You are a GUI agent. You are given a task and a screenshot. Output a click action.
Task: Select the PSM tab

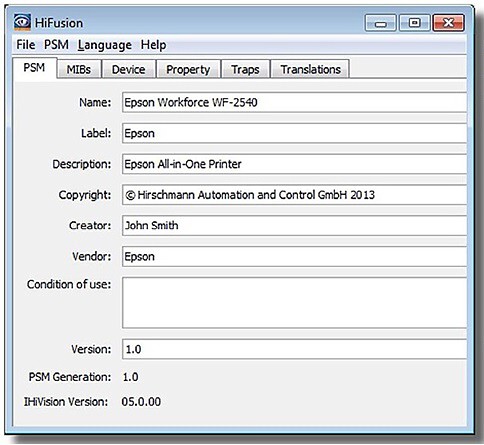coord(34,68)
